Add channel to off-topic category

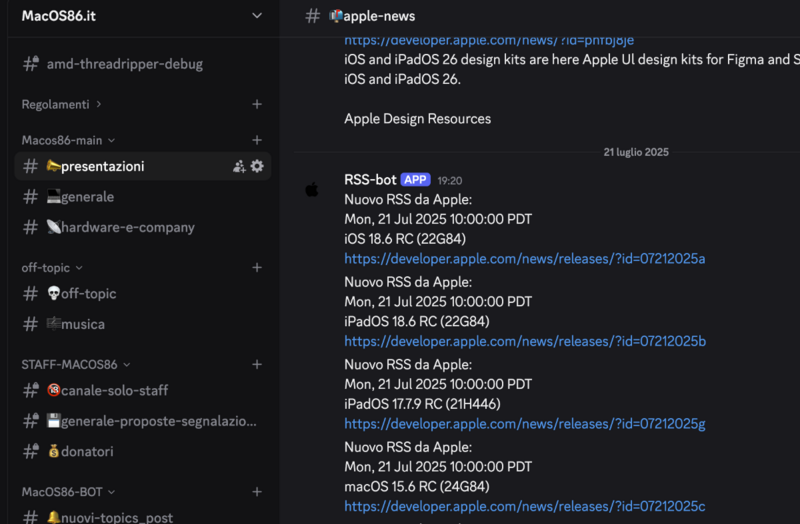point(257,267)
